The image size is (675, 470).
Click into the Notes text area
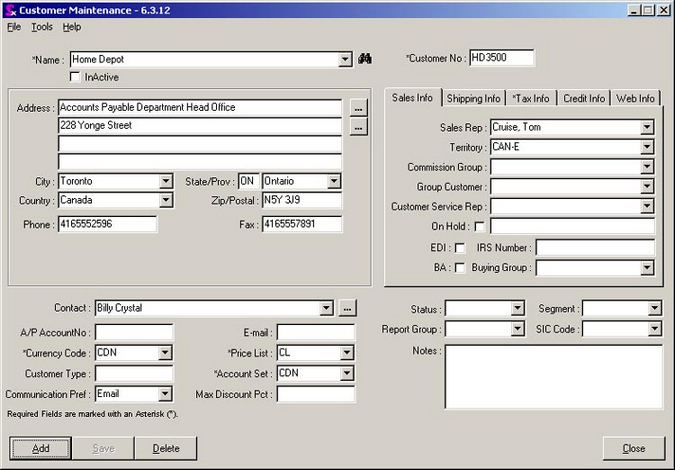point(553,377)
